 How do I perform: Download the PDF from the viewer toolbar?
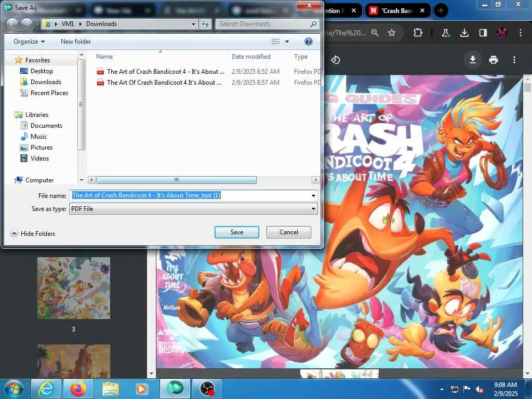point(472,60)
